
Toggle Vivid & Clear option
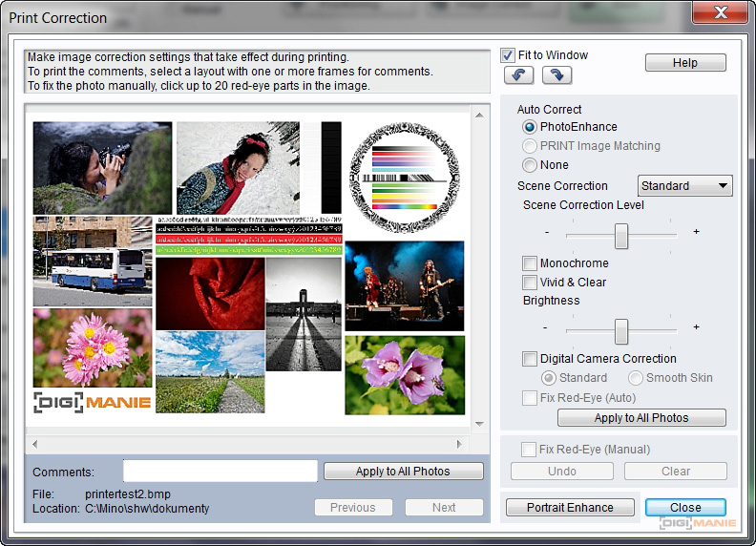[x=530, y=283]
